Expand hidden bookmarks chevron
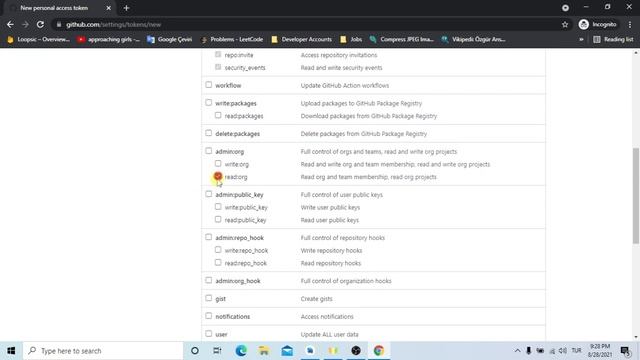Image resolution: width=640 pixels, height=360 pixels. point(581,40)
